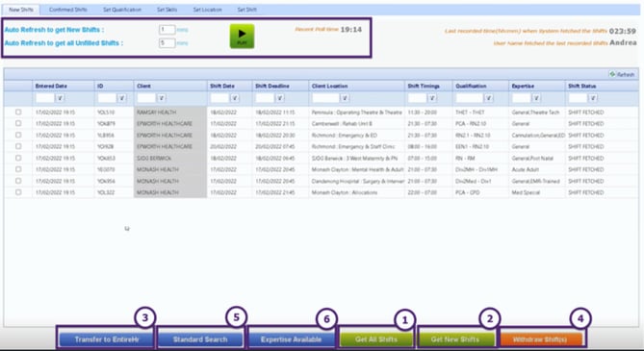The image size is (644, 351).
Task: Click the Transfer to EntireHr button
Action: click(107, 339)
